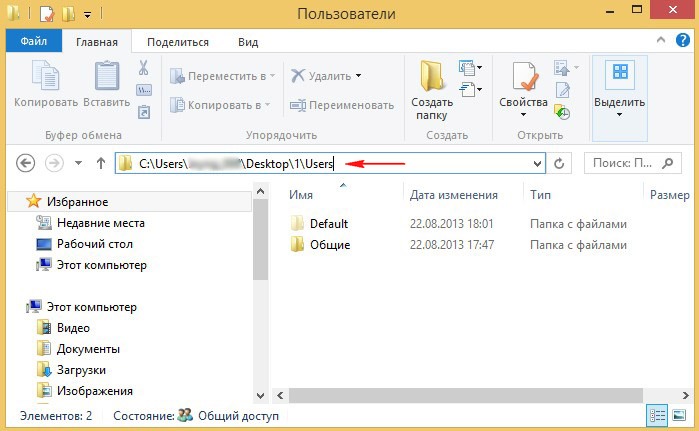This screenshot has height=431, width=699.
Task: Click the scissors Cut icon
Action: (143, 69)
